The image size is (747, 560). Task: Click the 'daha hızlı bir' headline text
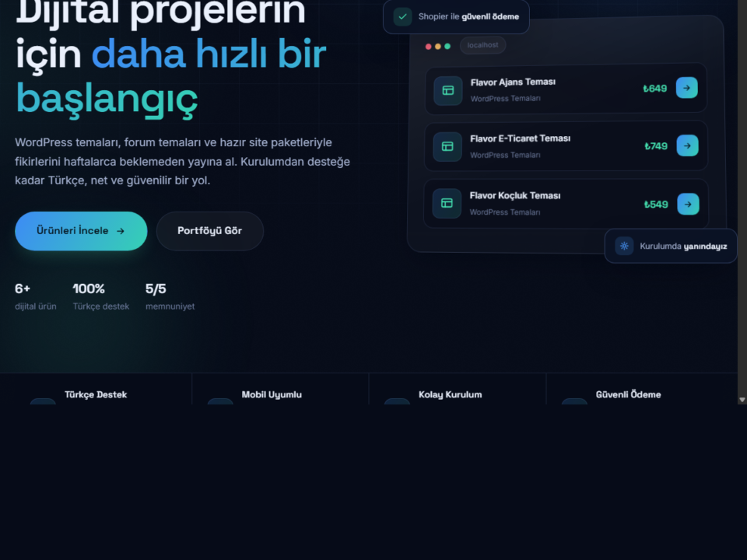209,54
